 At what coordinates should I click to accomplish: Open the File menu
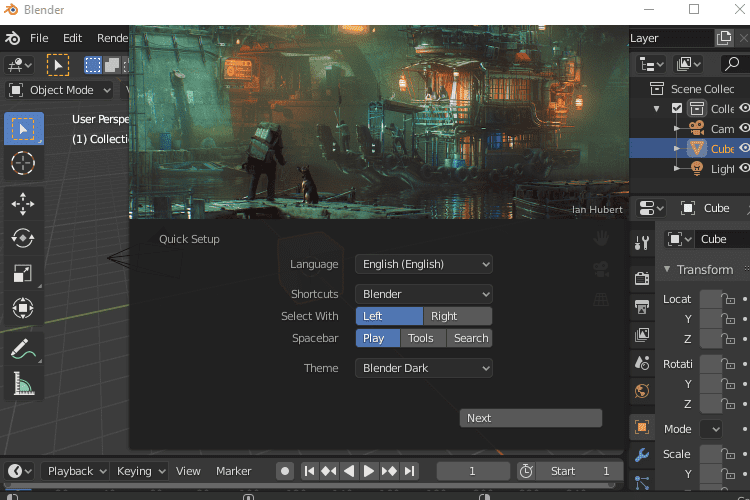click(x=39, y=38)
